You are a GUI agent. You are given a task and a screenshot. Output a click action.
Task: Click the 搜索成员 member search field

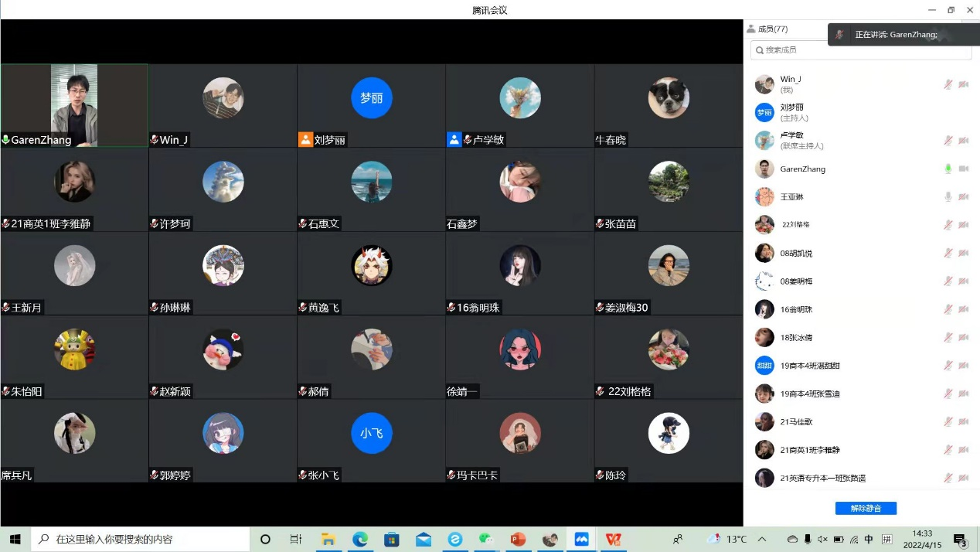861,49
